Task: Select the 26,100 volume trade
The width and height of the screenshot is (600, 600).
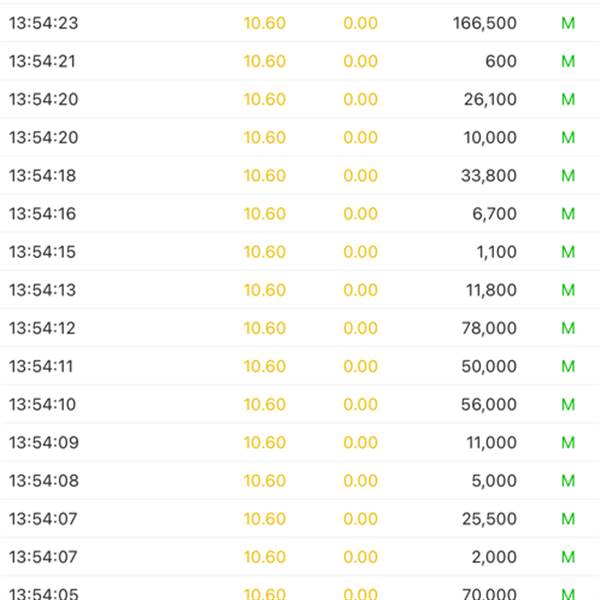Action: [x=300, y=99]
